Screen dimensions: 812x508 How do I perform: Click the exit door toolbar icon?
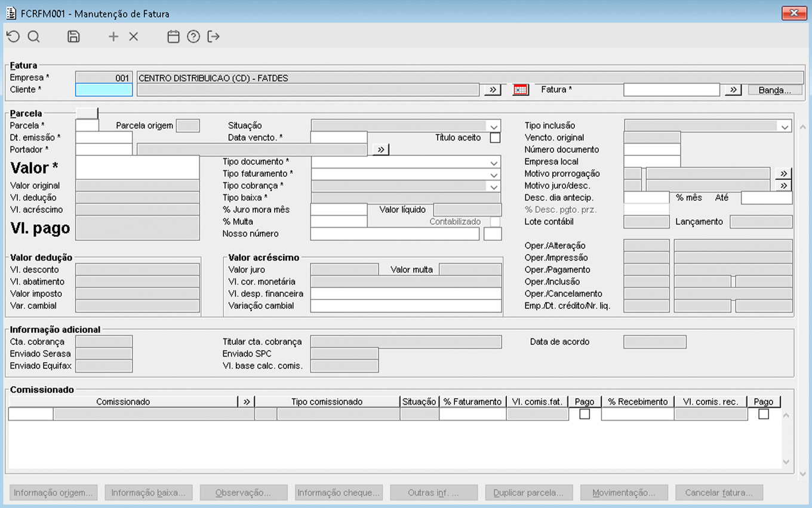click(x=214, y=36)
